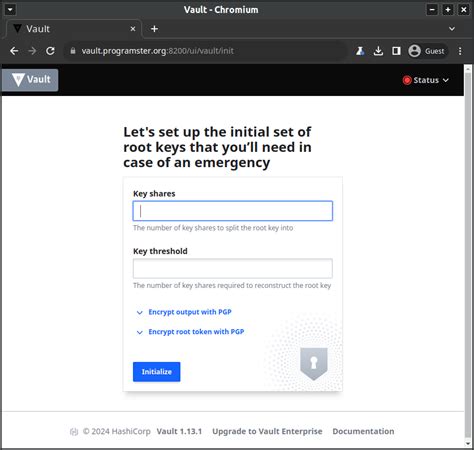Click the scrollbar down arrow
Screen dimensions: 474x450
click(468, 444)
